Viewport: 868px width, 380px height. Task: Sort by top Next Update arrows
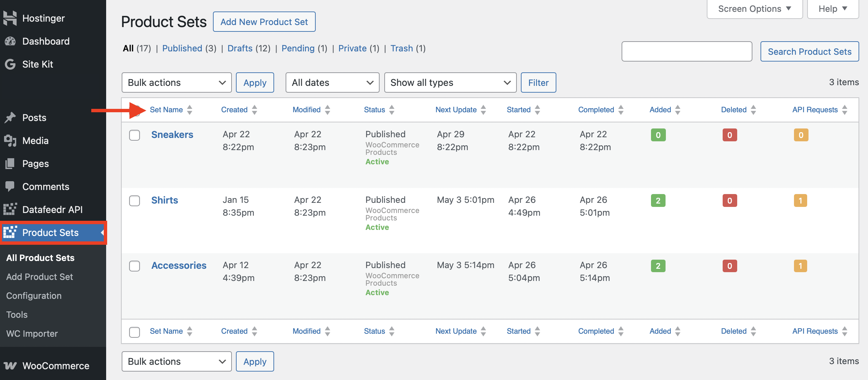(483, 110)
